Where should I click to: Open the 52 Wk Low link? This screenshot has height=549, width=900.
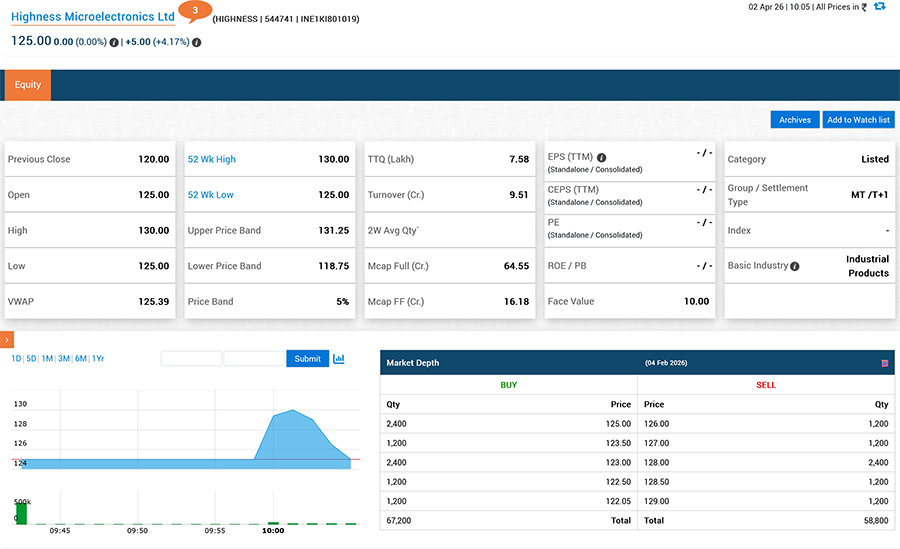click(x=211, y=195)
